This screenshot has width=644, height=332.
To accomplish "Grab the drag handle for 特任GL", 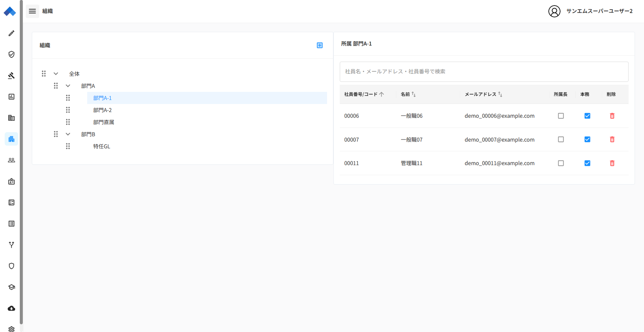I will pos(68,146).
